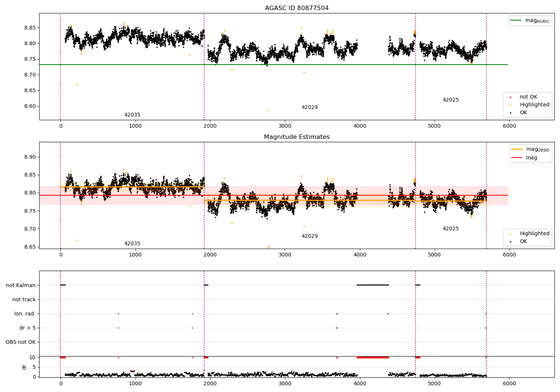
Task: Click 'not OK' legend entry in top plot
Action: 528,97
